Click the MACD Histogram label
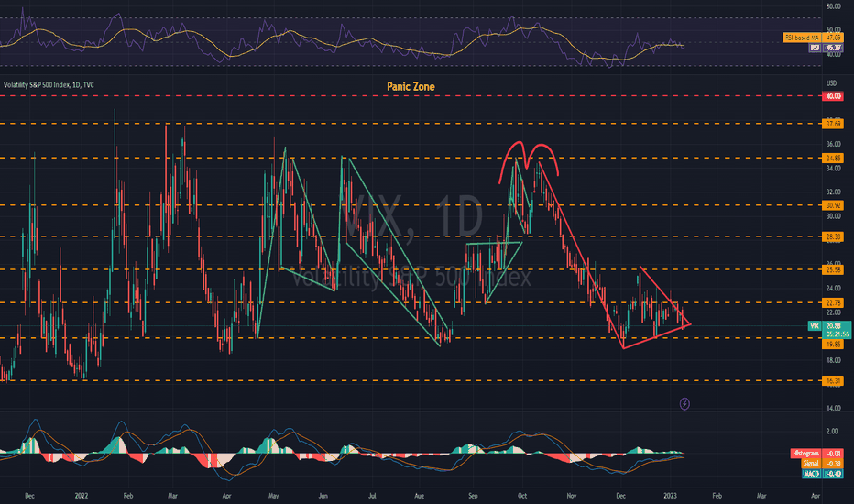The height and width of the screenshot is (504, 854). pos(805,454)
